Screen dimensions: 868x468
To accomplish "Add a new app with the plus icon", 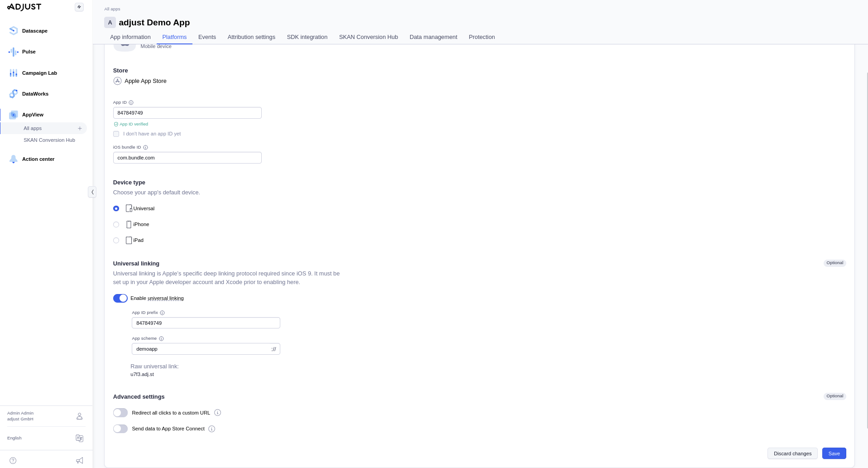I will coord(80,128).
